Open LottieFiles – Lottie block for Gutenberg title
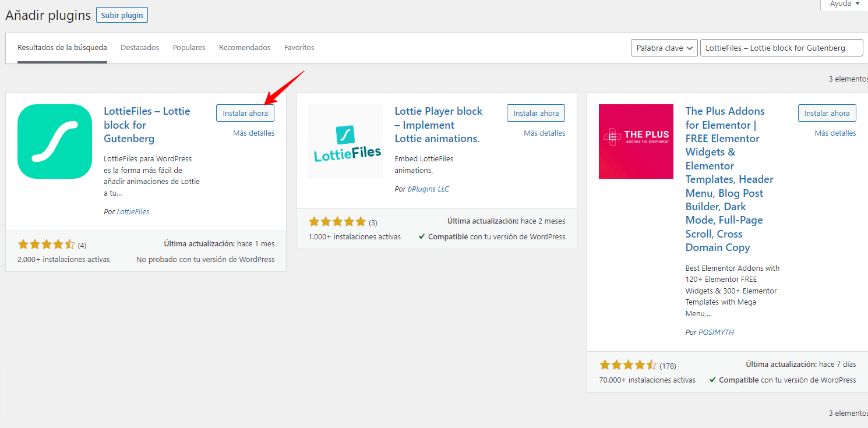This screenshot has height=428, width=868. tap(147, 125)
